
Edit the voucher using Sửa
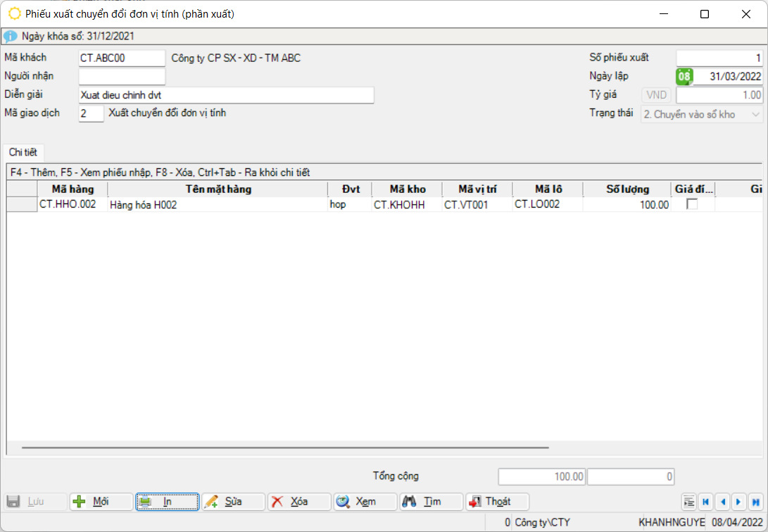tap(233, 502)
